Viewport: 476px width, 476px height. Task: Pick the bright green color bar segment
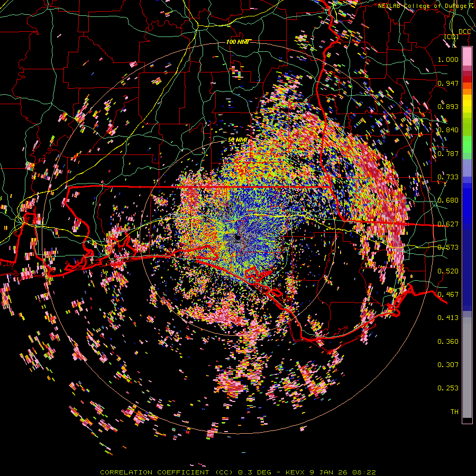467,144
